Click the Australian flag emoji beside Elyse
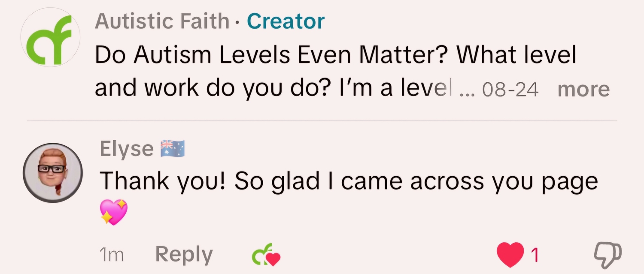Screen dimensions: 644x274 coord(173,149)
